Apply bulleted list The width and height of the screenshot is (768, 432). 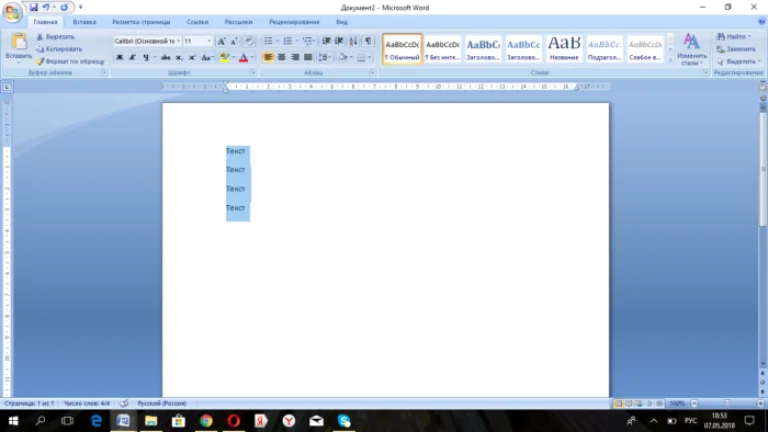268,41
